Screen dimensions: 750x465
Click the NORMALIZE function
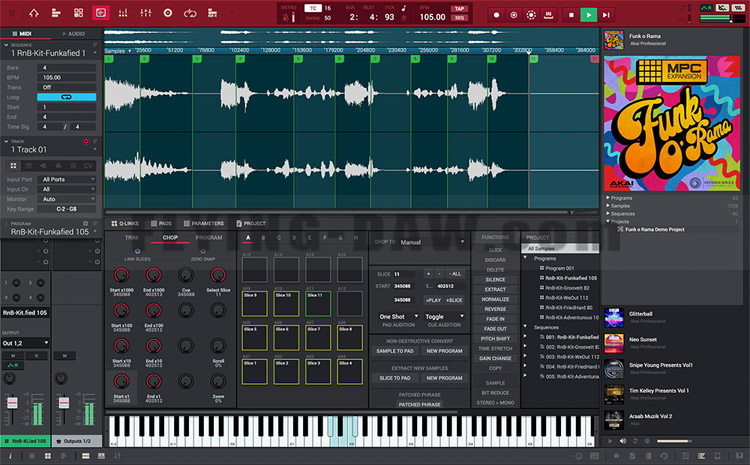(495, 299)
